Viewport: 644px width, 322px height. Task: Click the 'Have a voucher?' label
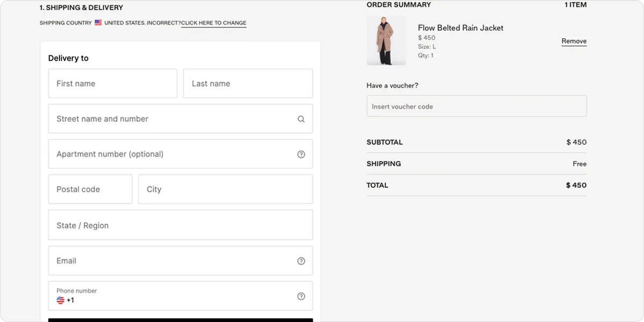392,85
